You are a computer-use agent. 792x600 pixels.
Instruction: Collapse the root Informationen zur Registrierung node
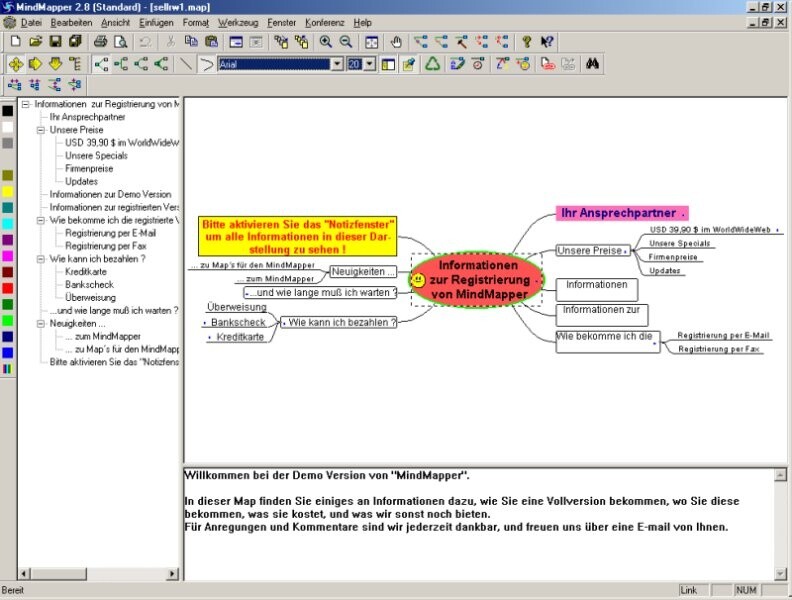25,104
